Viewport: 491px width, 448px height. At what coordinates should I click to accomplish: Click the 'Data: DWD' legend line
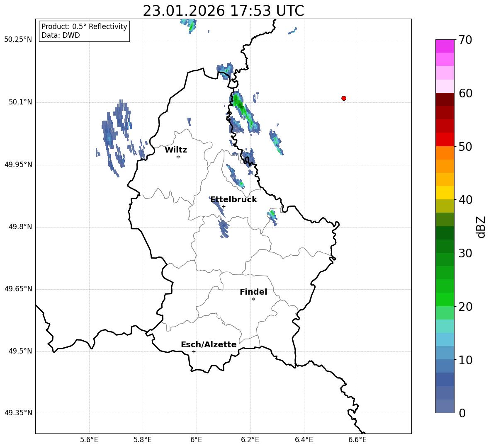click(61, 35)
